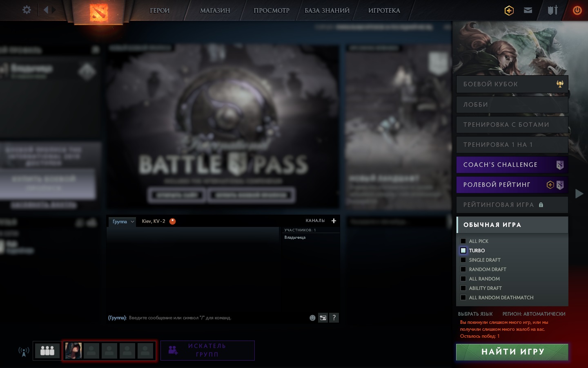Enable the All Pick checkbox
The image size is (588, 368).
pos(463,241)
